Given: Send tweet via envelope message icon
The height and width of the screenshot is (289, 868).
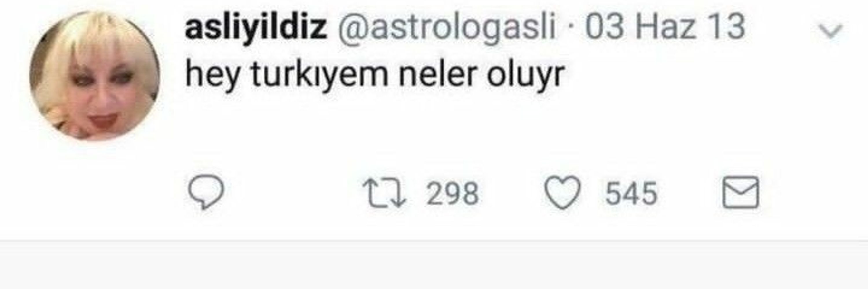Looking at the screenshot, I should [741, 192].
